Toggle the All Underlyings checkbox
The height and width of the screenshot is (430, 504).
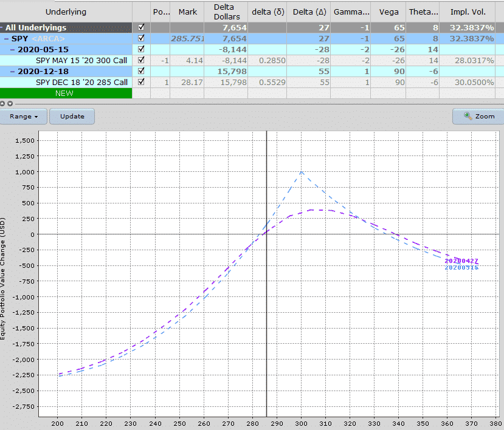pyautogui.click(x=141, y=27)
